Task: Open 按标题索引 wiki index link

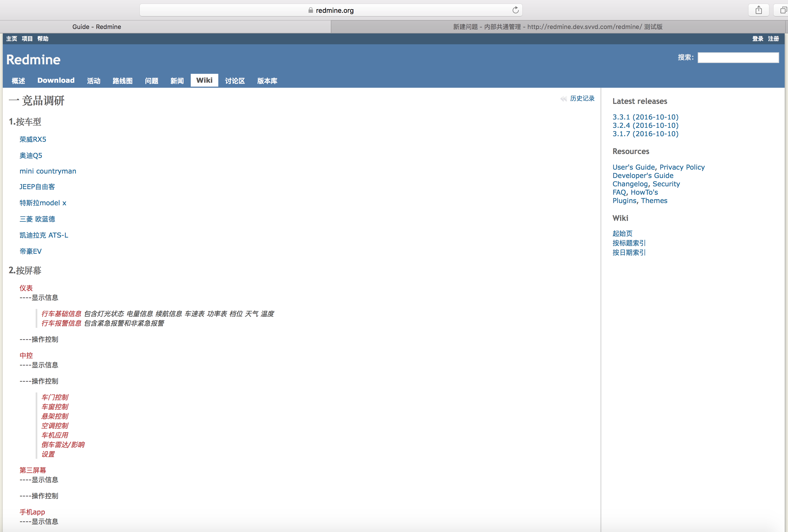Action: [629, 243]
